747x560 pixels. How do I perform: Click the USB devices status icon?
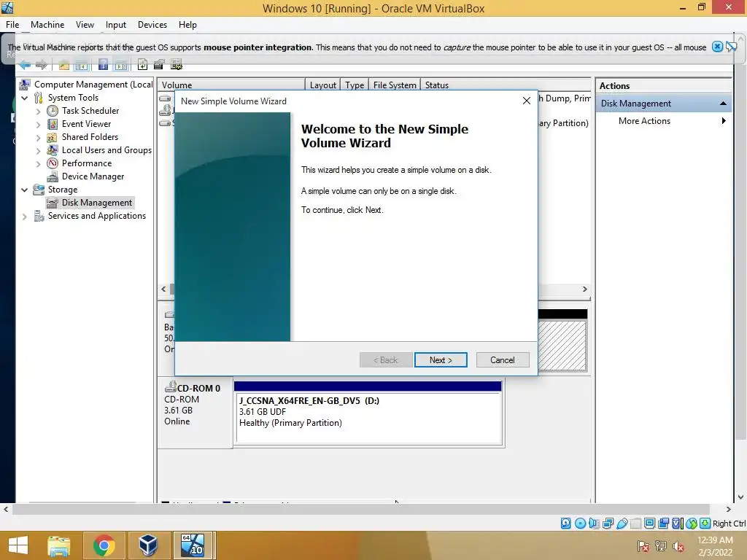coord(622,524)
